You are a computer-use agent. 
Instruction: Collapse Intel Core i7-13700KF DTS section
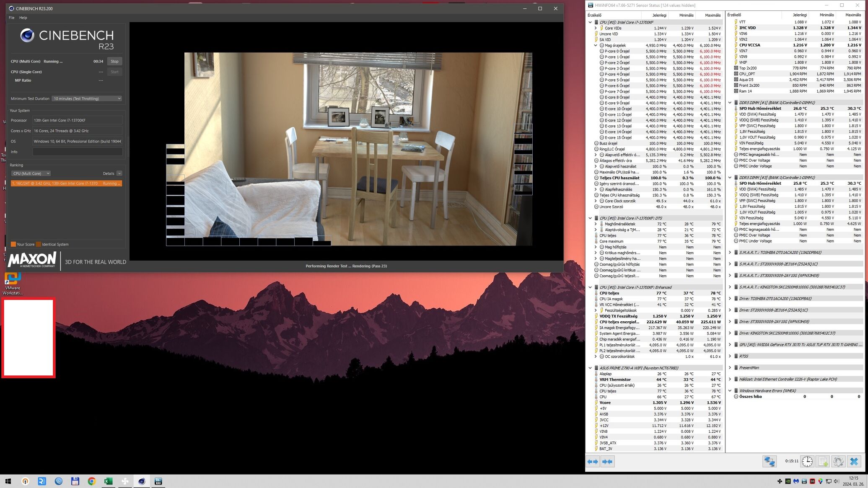click(x=590, y=218)
